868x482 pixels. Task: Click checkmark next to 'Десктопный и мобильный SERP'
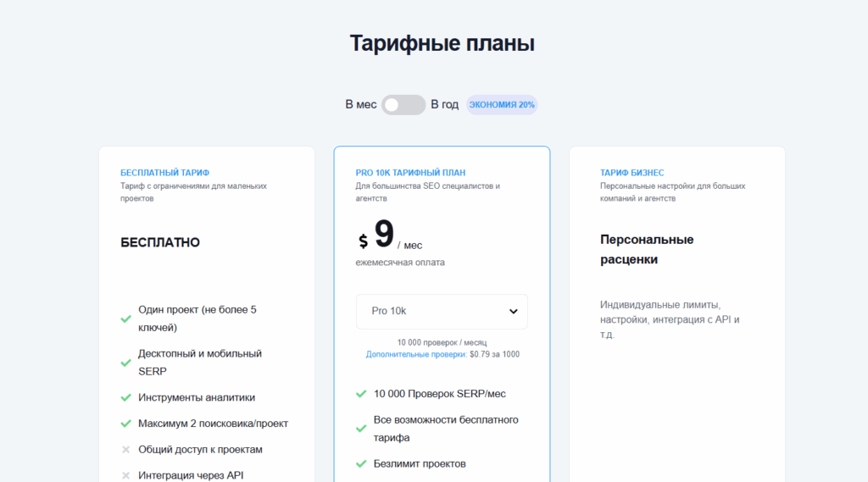(125, 363)
